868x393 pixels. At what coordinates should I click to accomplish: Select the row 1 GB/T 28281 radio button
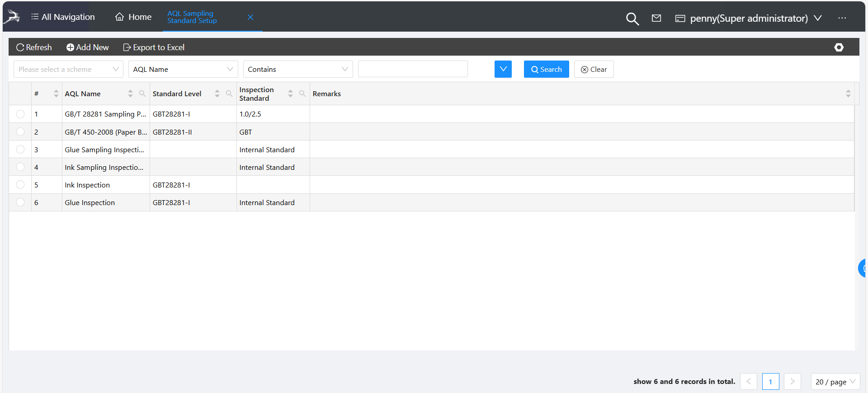coord(20,114)
